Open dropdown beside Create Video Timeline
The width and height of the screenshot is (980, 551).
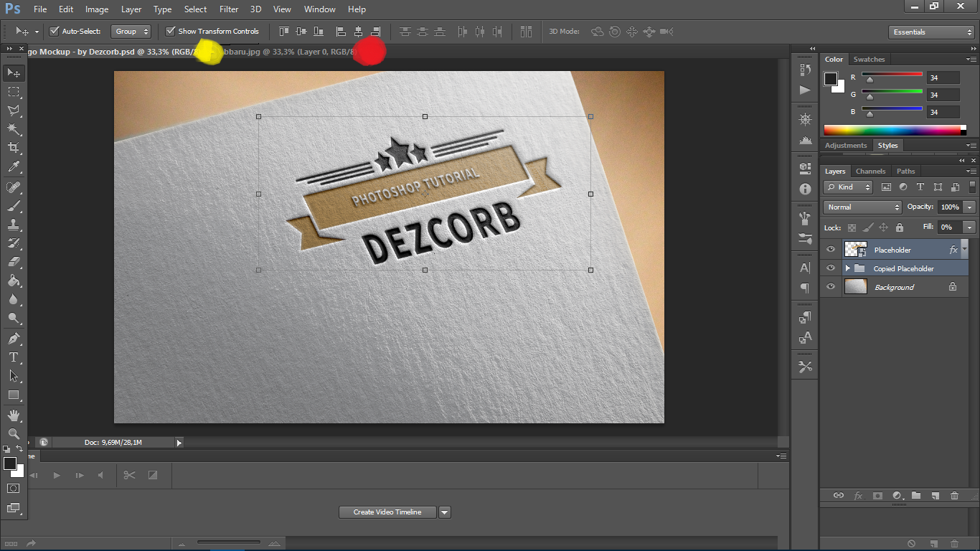coord(445,512)
